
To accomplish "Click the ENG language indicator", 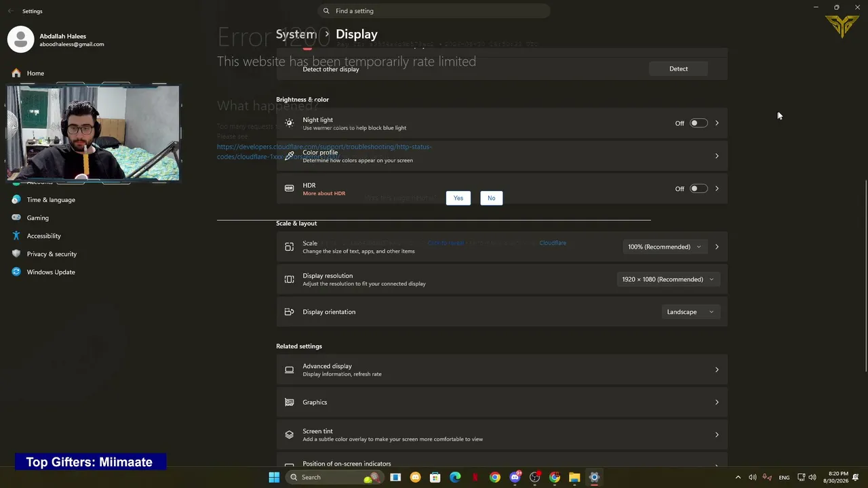I will [x=784, y=477].
